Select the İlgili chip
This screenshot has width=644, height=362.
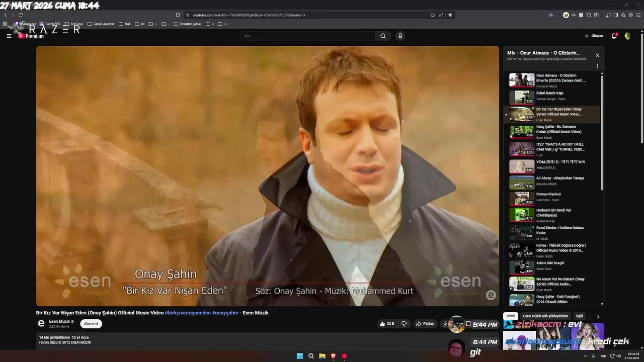point(579,316)
